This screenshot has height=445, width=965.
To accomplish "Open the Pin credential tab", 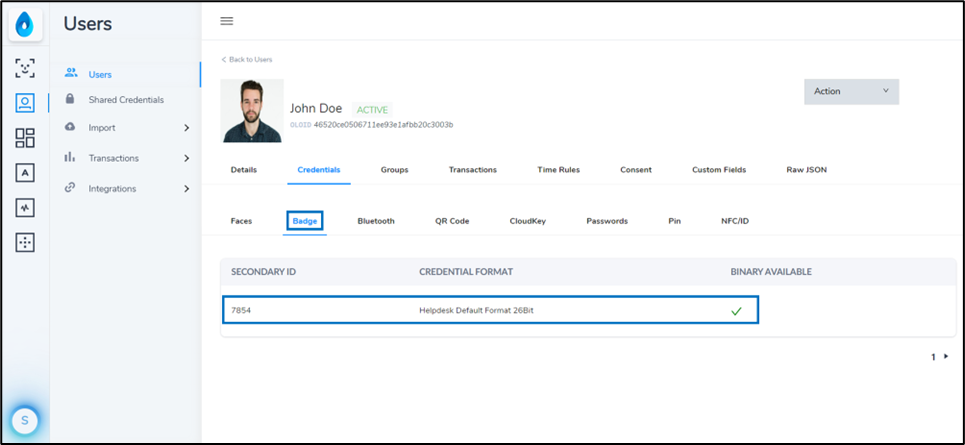I will tap(675, 221).
